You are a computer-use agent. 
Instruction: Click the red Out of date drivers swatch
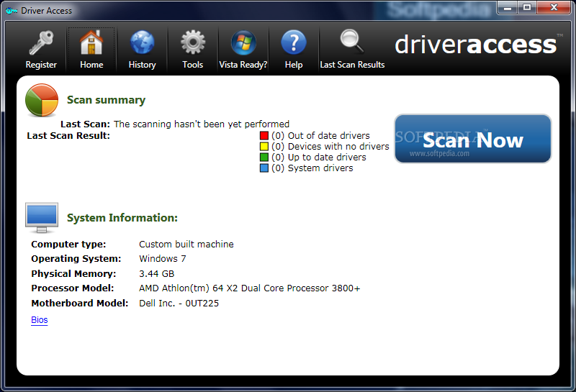click(264, 135)
